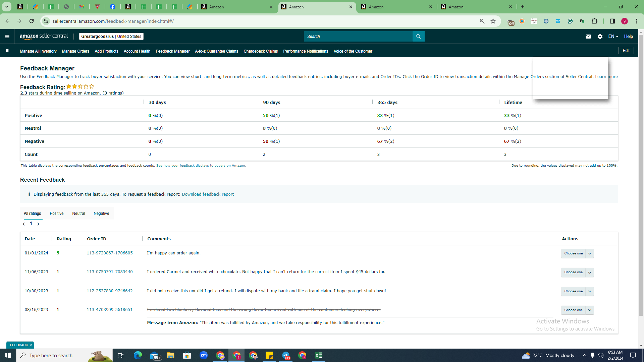Click the Download feedback report link
The image size is (644, 362).
[x=208, y=194]
